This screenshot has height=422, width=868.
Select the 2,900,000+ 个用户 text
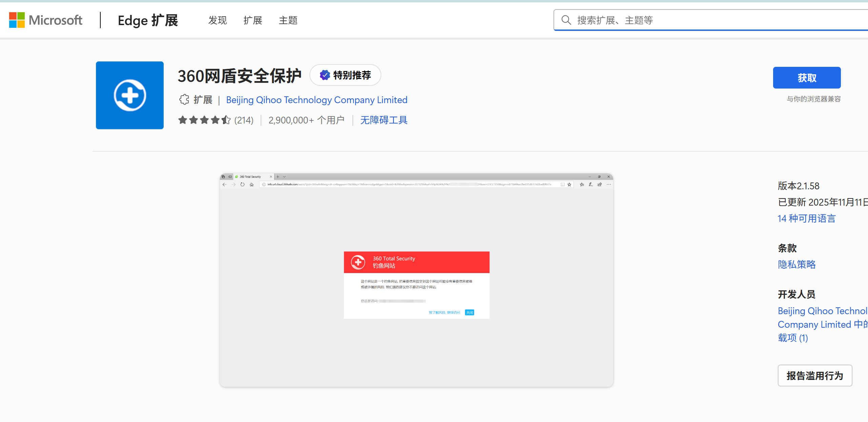click(306, 120)
